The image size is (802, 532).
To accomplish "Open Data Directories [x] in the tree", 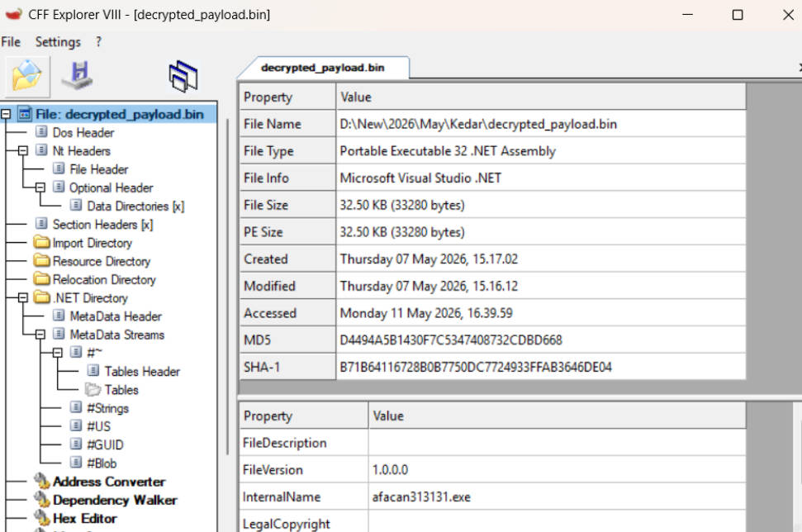I will pyautogui.click(x=135, y=207).
